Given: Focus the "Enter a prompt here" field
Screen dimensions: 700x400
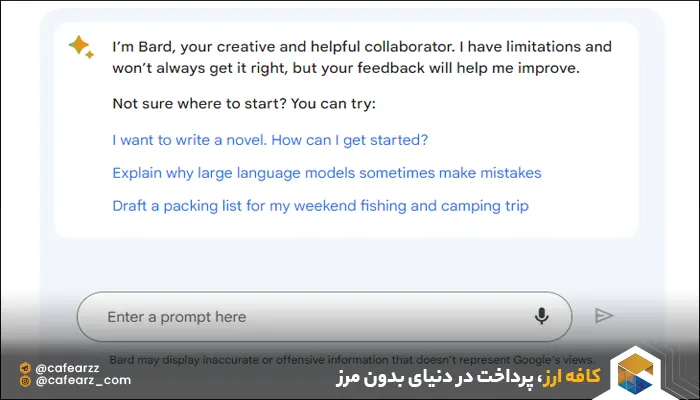Looking at the screenshot, I should point(300,317).
